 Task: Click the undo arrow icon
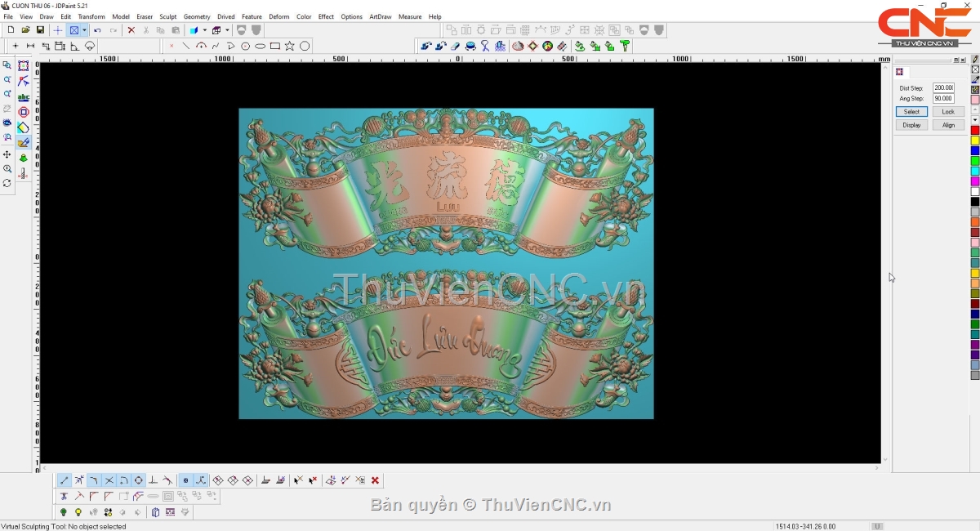(98, 30)
